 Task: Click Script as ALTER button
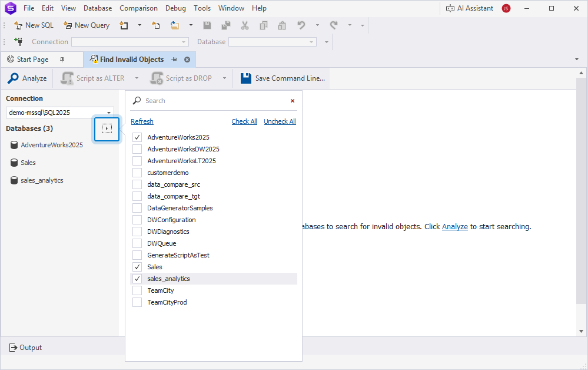tap(93, 78)
